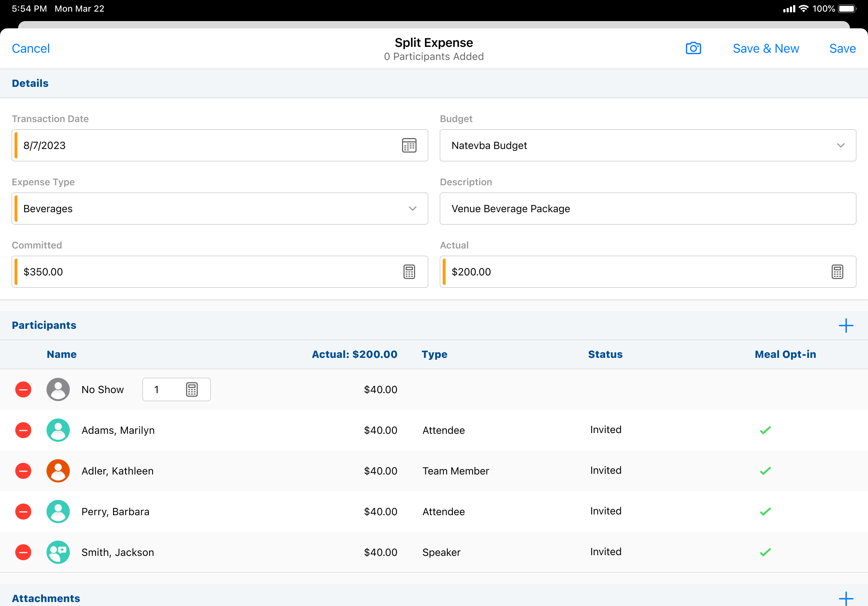The height and width of the screenshot is (606, 868).
Task: Edit the Description text field
Action: click(x=648, y=209)
